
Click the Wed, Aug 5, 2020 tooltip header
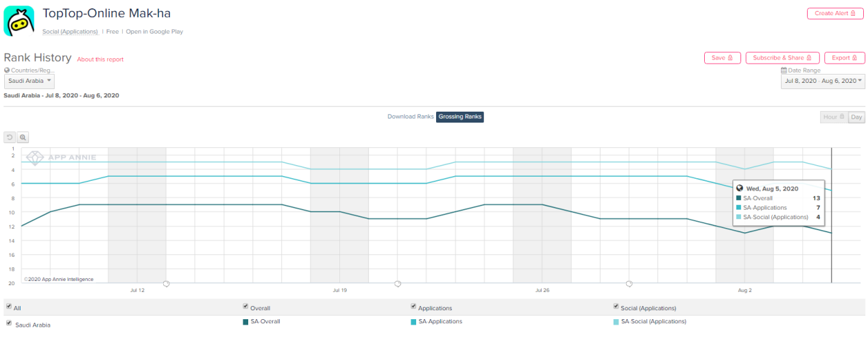pyautogui.click(x=772, y=188)
